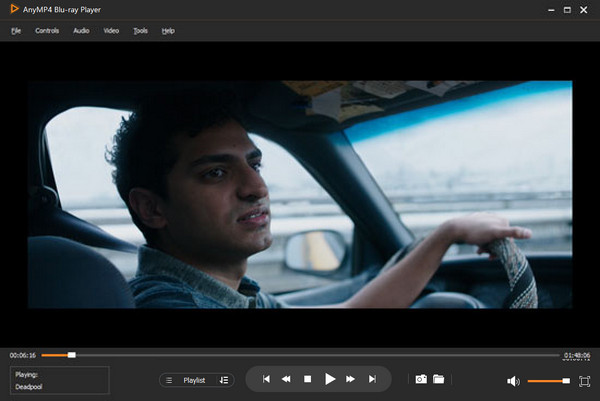Maximize the player window

click(x=567, y=10)
